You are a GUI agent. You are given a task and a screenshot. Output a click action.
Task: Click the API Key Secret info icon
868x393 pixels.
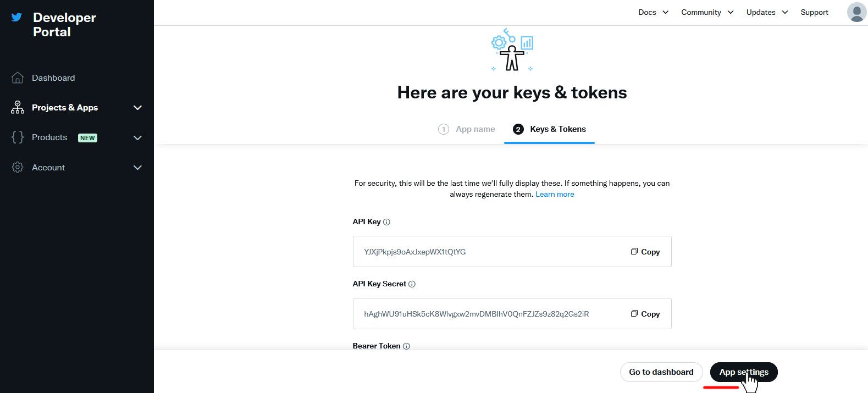tap(412, 284)
